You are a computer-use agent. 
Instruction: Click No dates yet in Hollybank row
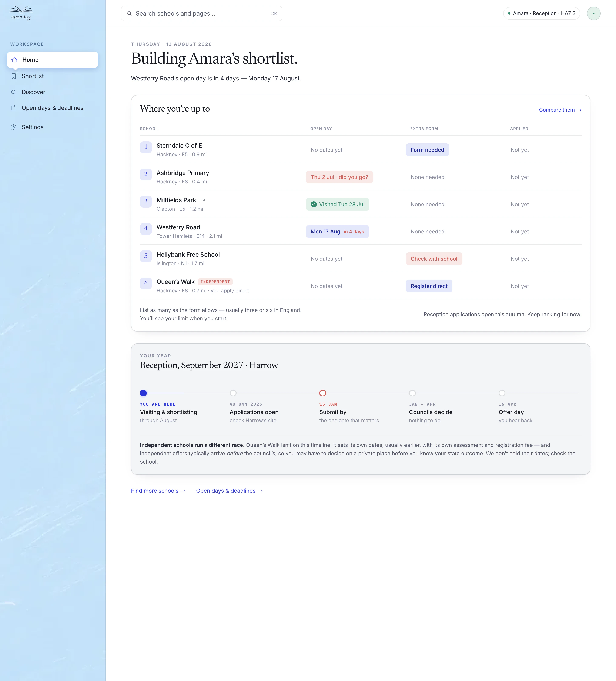326,259
